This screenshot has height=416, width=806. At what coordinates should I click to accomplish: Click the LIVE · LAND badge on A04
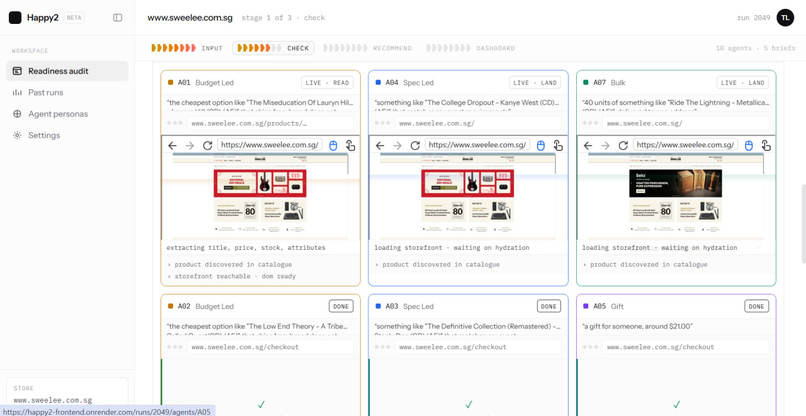[x=535, y=82]
